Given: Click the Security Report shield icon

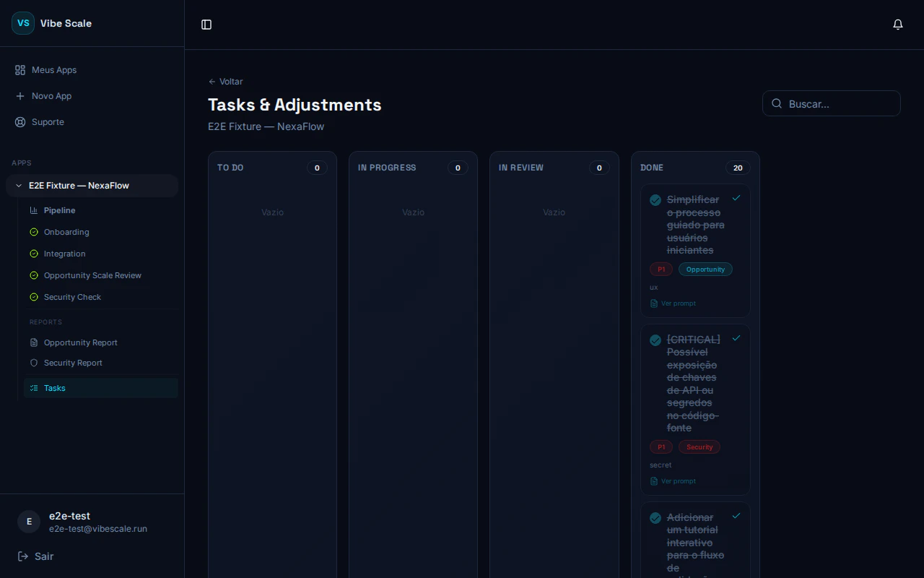Looking at the screenshot, I should (33, 363).
